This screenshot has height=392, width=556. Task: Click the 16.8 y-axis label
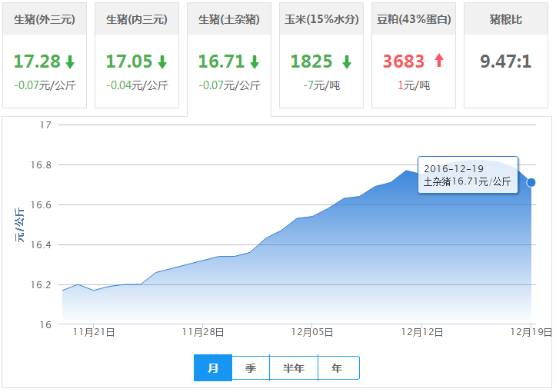[41, 165]
